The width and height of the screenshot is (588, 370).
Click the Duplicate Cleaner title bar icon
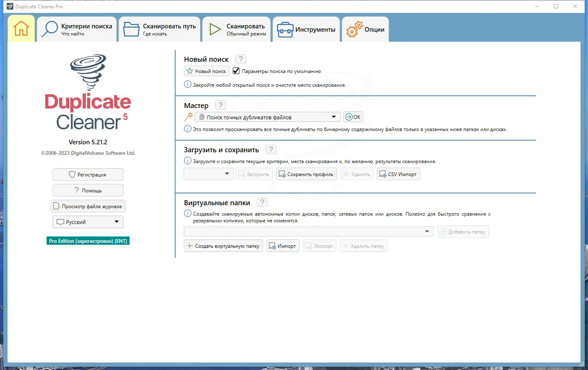10,6
